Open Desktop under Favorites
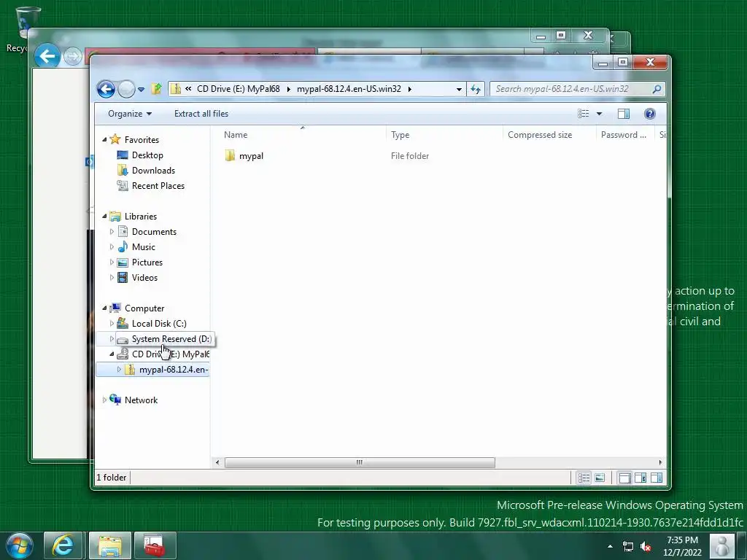 tap(147, 155)
